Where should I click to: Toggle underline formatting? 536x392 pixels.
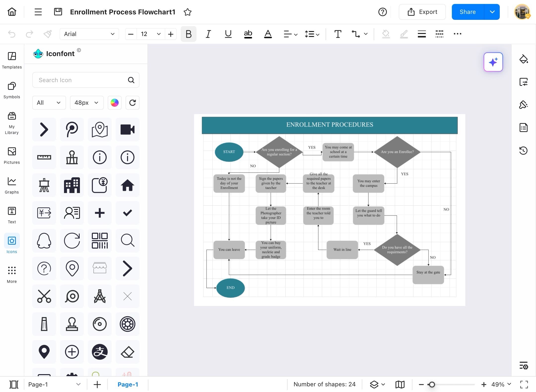pos(228,34)
